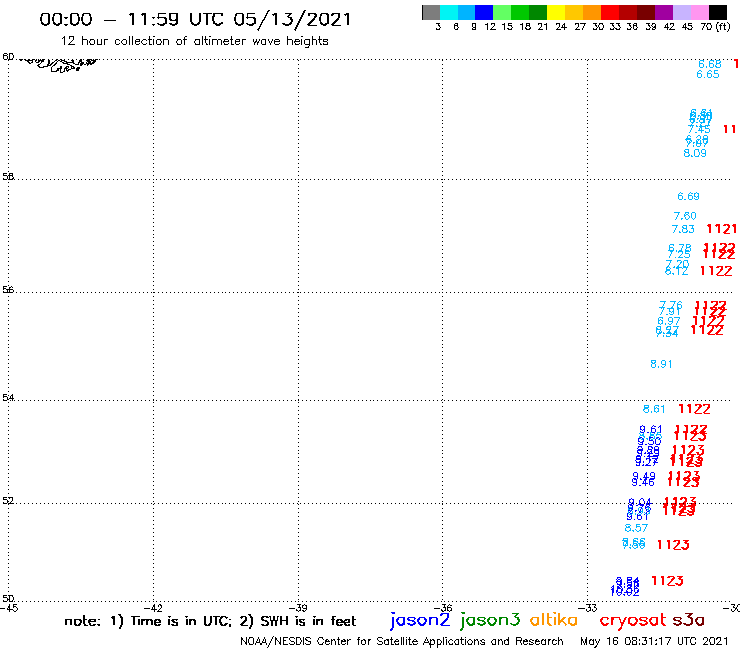Select the pink swatch above the 70 label

point(700,12)
